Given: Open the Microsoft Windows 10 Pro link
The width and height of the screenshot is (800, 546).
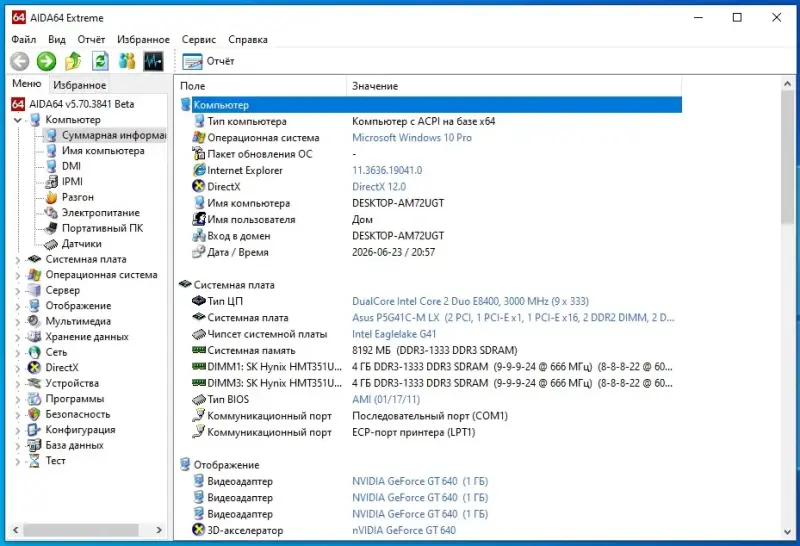Looking at the screenshot, I should (x=412, y=138).
